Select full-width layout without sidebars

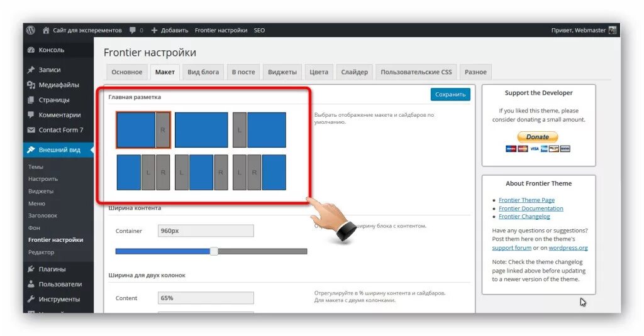(x=201, y=129)
